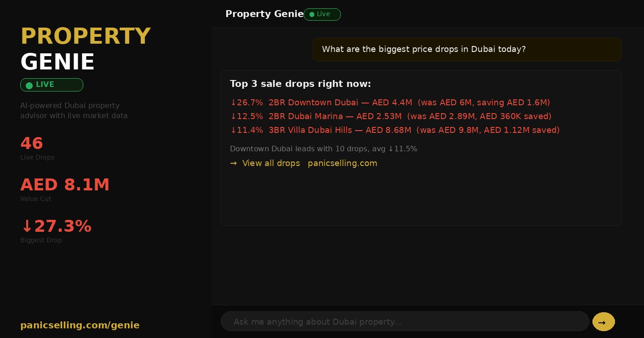
Task: Click the 46 Live Drops stat
Action: tap(32, 143)
